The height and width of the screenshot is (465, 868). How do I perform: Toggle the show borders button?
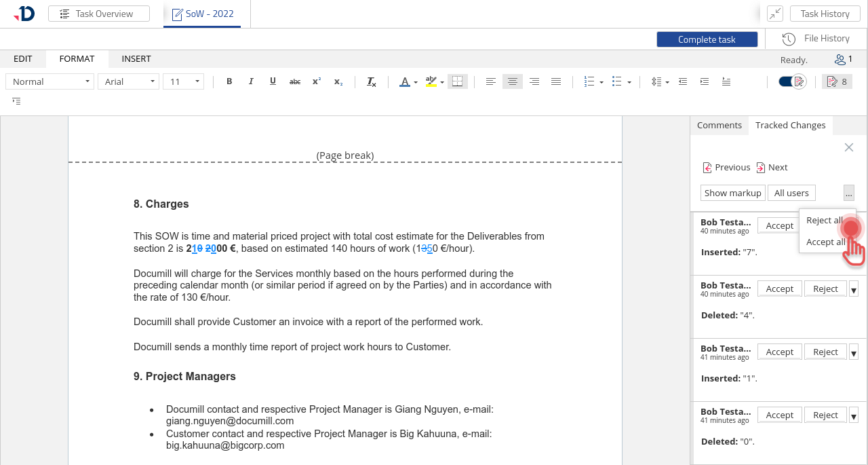coord(458,81)
